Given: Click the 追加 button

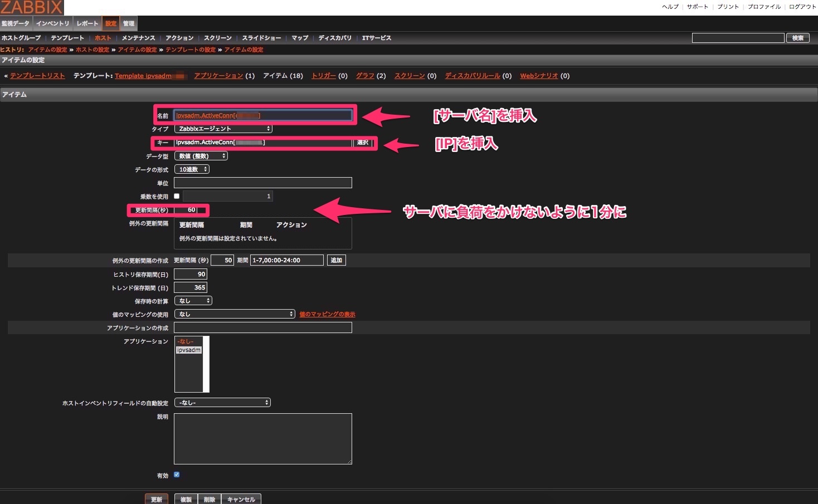Looking at the screenshot, I should pos(337,260).
